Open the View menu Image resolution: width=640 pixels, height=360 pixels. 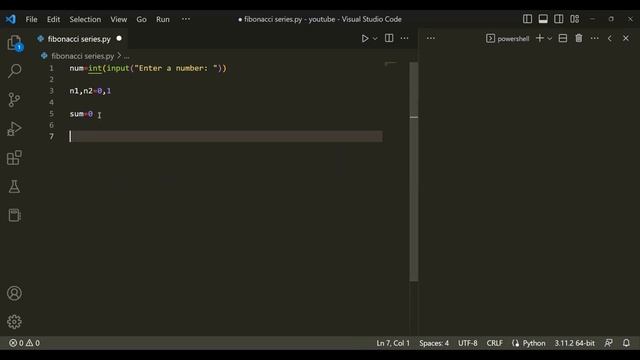coord(119,19)
